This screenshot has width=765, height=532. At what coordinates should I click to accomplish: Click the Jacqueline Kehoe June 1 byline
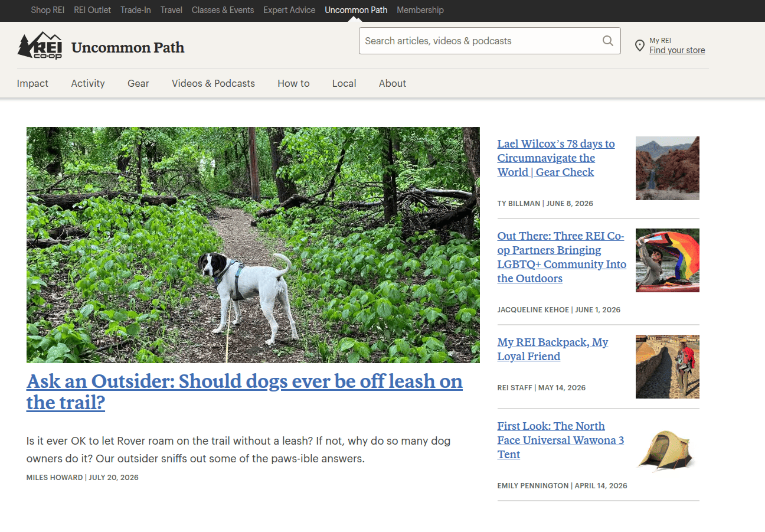click(559, 309)
